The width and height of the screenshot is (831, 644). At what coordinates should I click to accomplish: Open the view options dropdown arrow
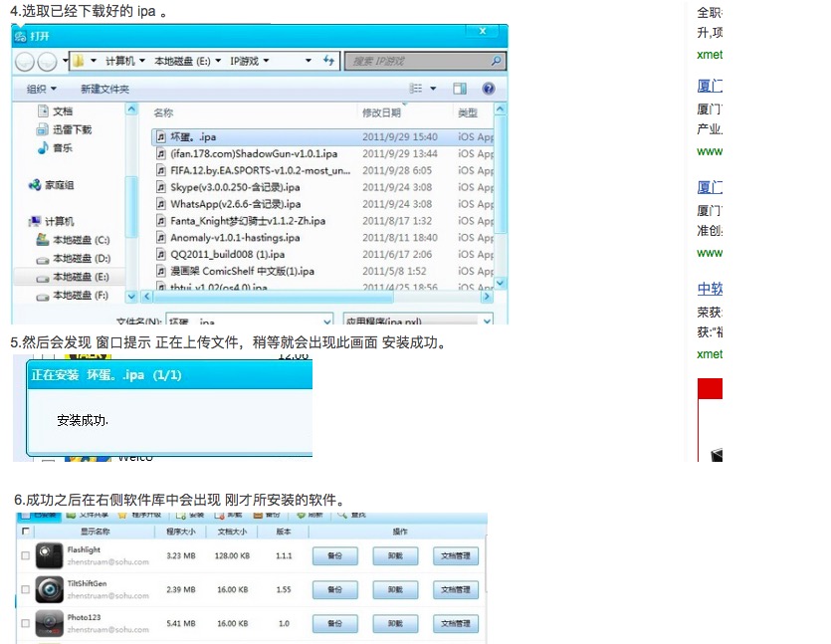[x=433, y=89]
